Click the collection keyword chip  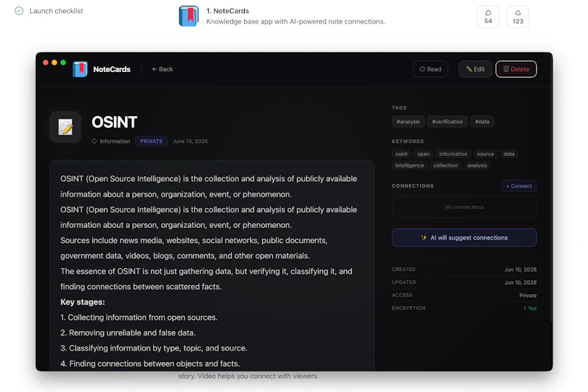click(x=445, y=165)
